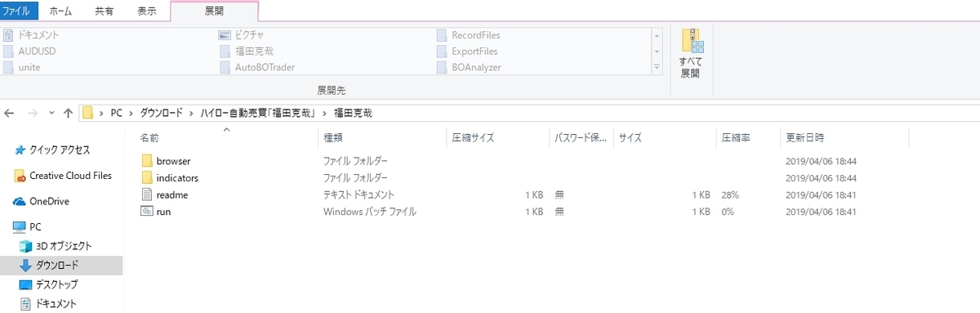
Task: Sort by パスワード保護 column header
Action: (580, 138)
